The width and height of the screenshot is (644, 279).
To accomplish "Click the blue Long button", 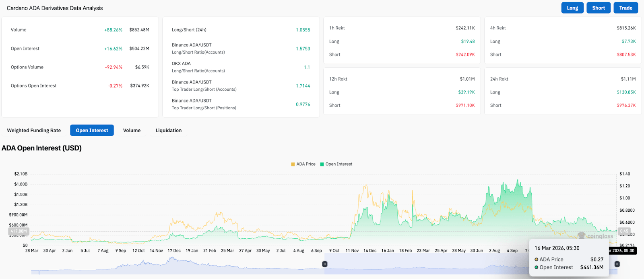I will tap(572, 8).
